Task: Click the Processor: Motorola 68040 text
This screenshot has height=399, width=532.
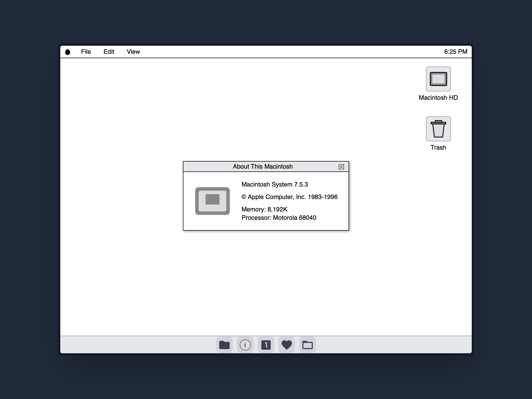Action: [279, 218]
